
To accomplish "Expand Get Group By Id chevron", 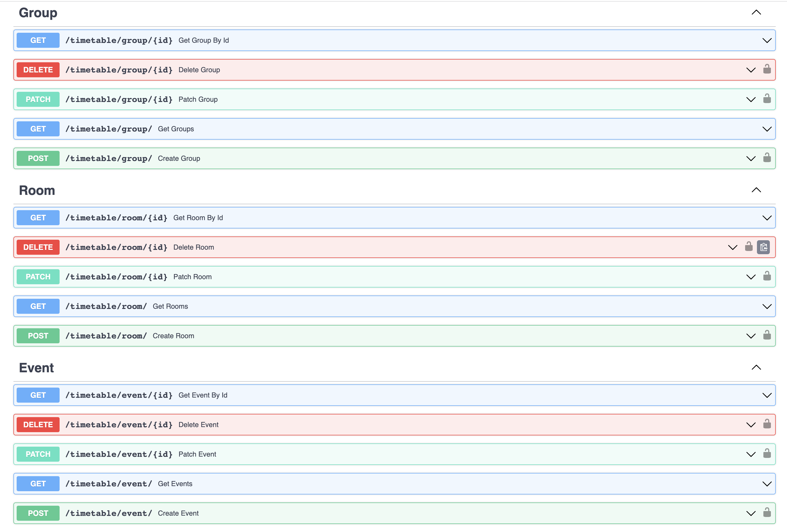I will pyautogui.click(x=767, y=41).
